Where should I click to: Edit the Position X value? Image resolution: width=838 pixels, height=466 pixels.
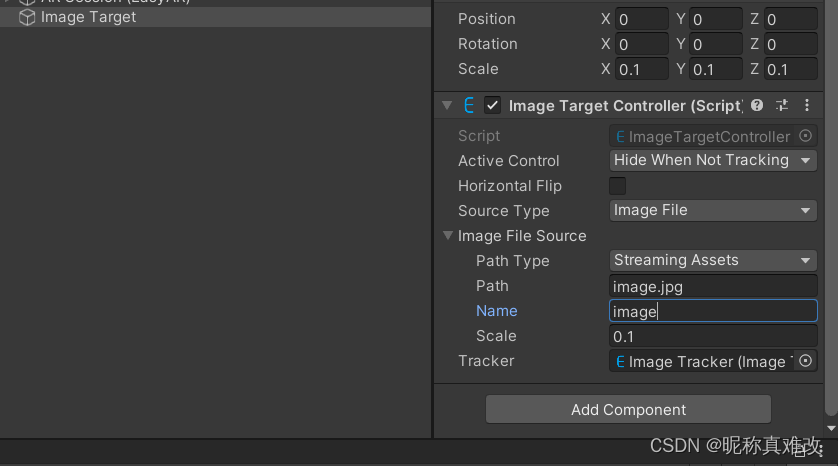point(641,19)
